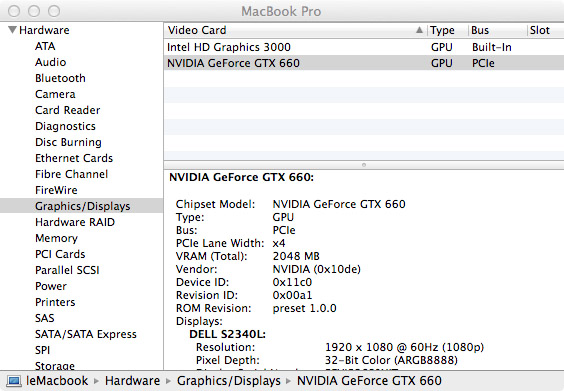564x391 pixels.
Task: Click the NVIDIA GeForce GTX 660 details heading
Action: [x=242, y=177]
